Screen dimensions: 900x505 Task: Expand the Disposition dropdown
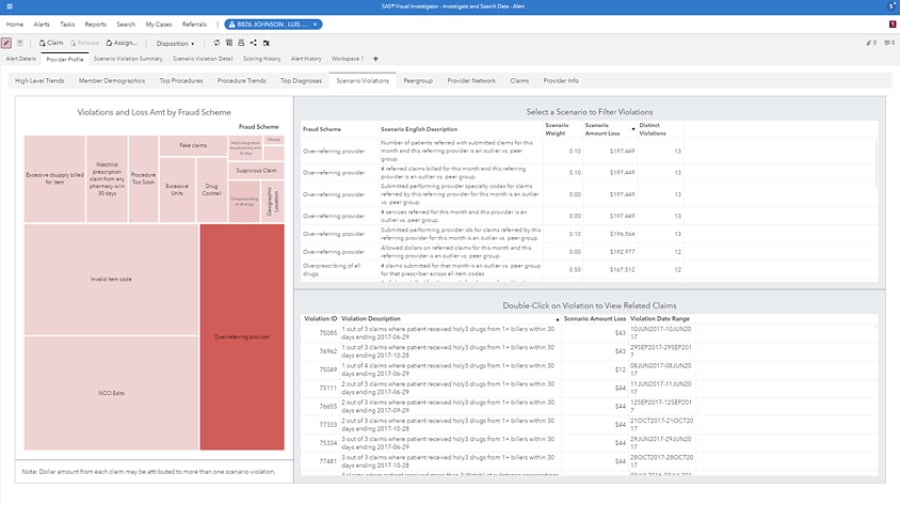(175, 44)
